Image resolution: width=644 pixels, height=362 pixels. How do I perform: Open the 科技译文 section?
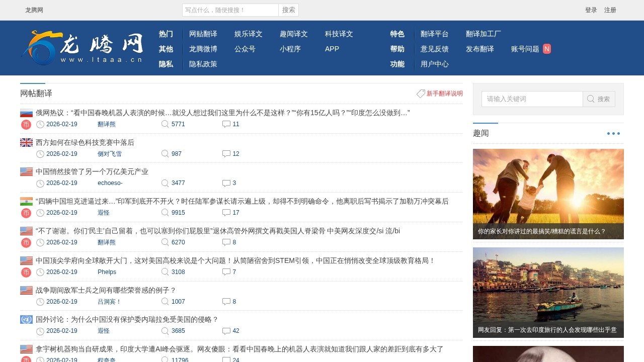pos(338,34)
